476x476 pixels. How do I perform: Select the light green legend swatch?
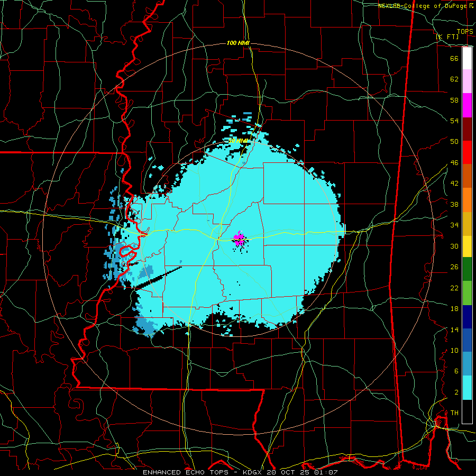pyautogui.click(x=467, y=293)
